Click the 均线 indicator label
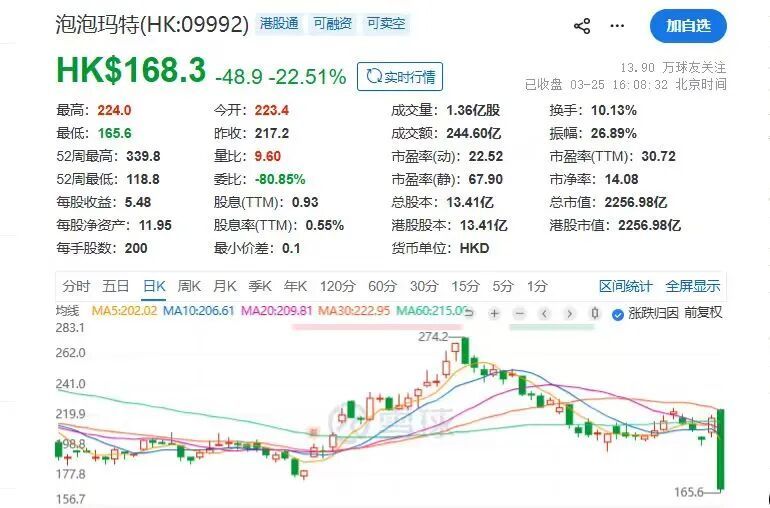The width and height of the screenshot is (770, 508). click(68, 310)
